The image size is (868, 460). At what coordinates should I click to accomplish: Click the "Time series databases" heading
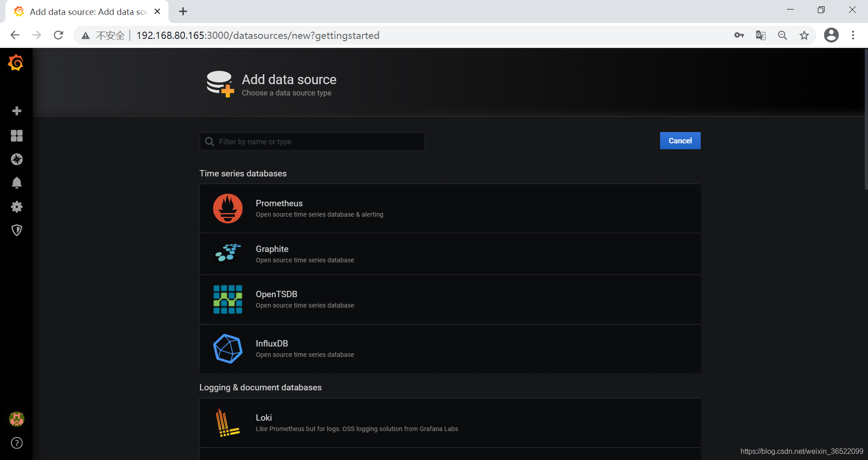tap(243, 174)
